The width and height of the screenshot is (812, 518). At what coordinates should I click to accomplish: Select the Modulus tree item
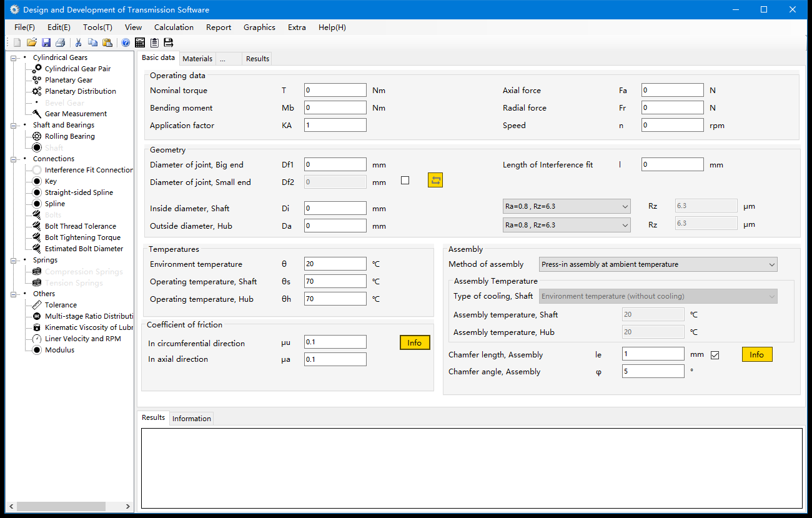click(59, 350)
